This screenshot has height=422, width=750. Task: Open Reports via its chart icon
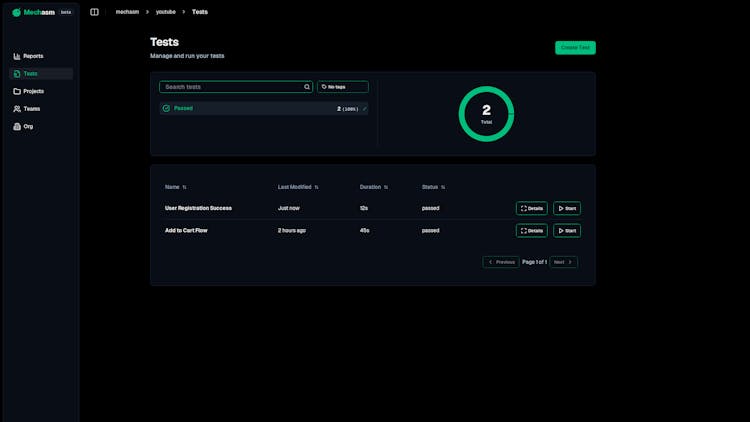[17, 56]
